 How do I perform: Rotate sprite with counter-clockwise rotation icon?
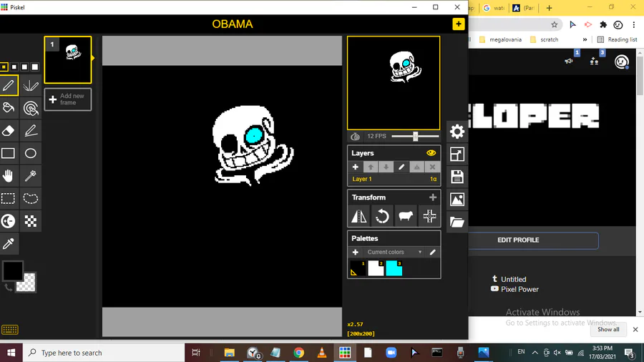[x=382, y=216]
